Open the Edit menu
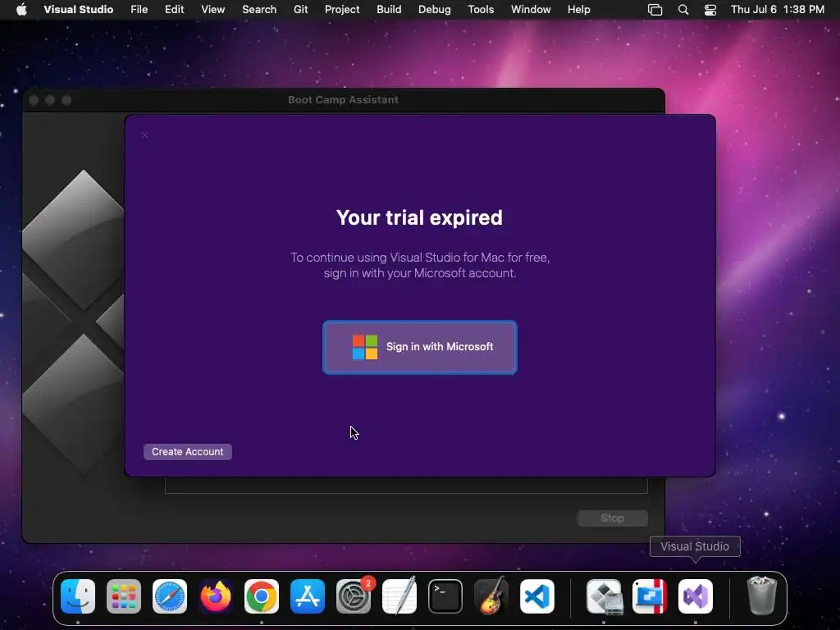 pos(174,9)
